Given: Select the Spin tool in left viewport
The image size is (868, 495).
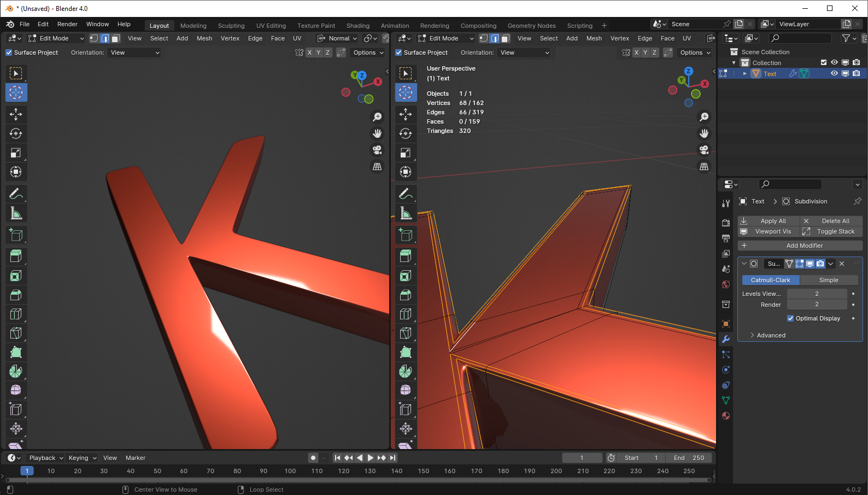Looking at the screenshot, I should coord(16,371).
